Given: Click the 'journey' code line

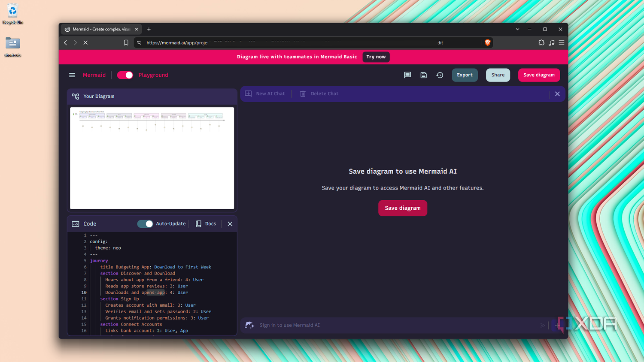Looking at the screenshot, I should 99,260.
